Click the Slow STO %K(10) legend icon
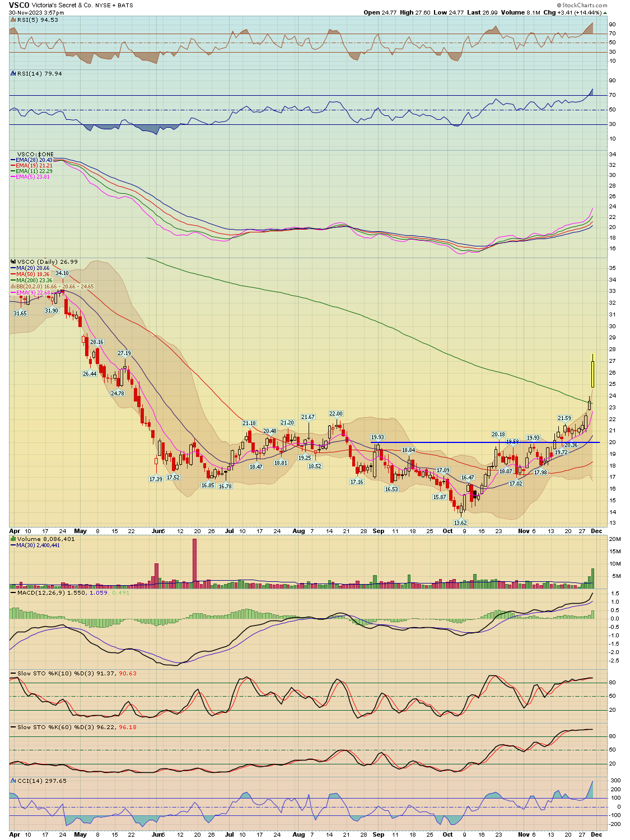This screenshot has width=630, height=840. click(x=13, y=673)
